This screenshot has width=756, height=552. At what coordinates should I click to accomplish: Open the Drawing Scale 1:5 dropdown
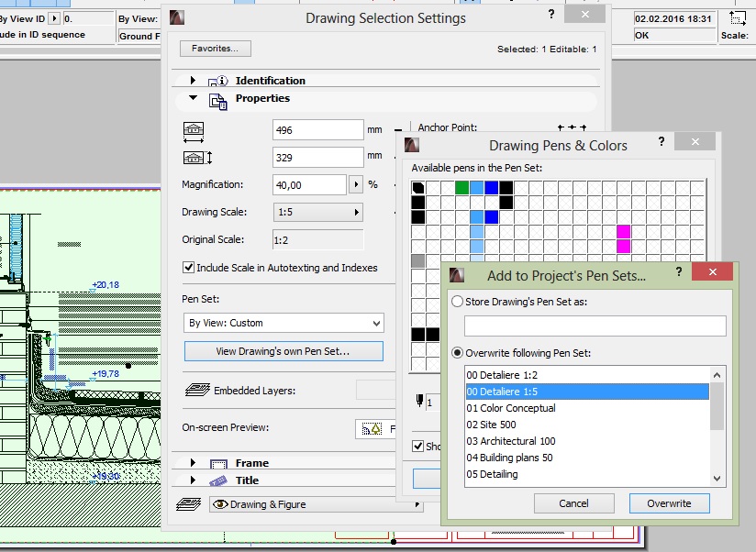pyautogui.click(x=317, y=211)
